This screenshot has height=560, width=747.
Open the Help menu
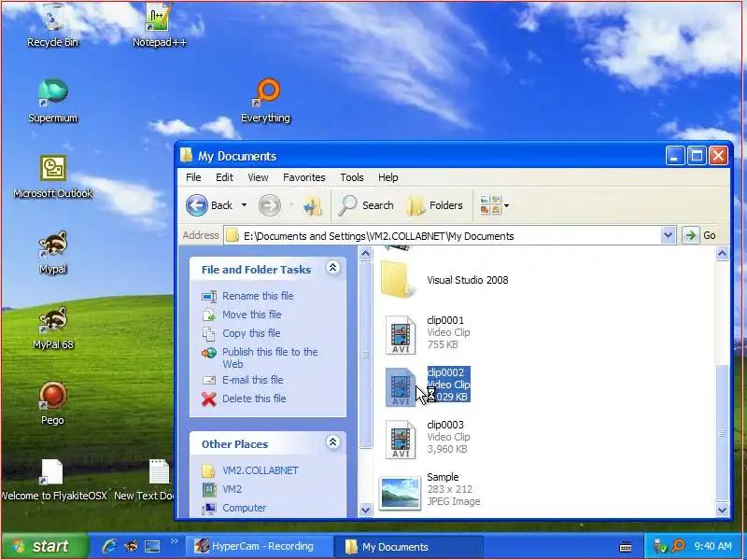[x=388, y=177]
